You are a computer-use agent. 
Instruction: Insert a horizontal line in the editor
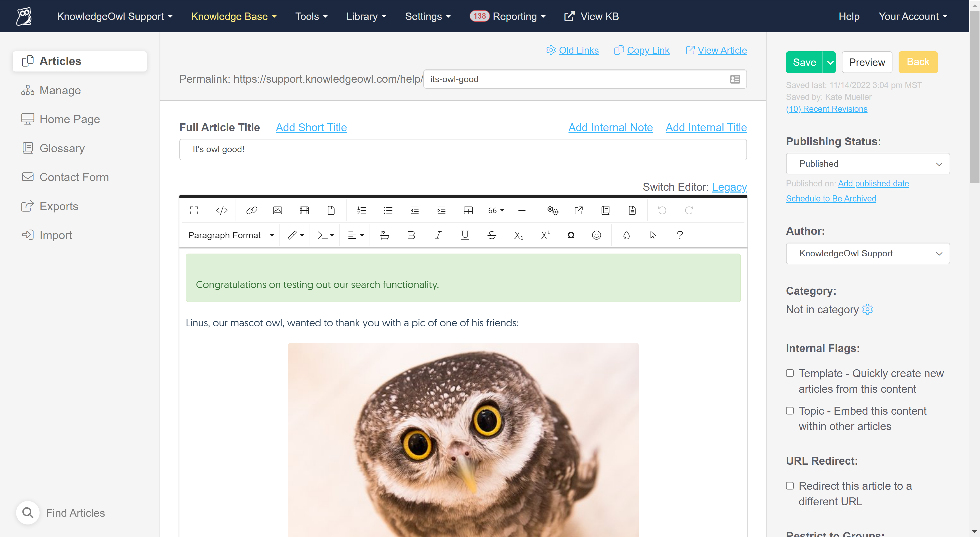[x=522, y=210]
